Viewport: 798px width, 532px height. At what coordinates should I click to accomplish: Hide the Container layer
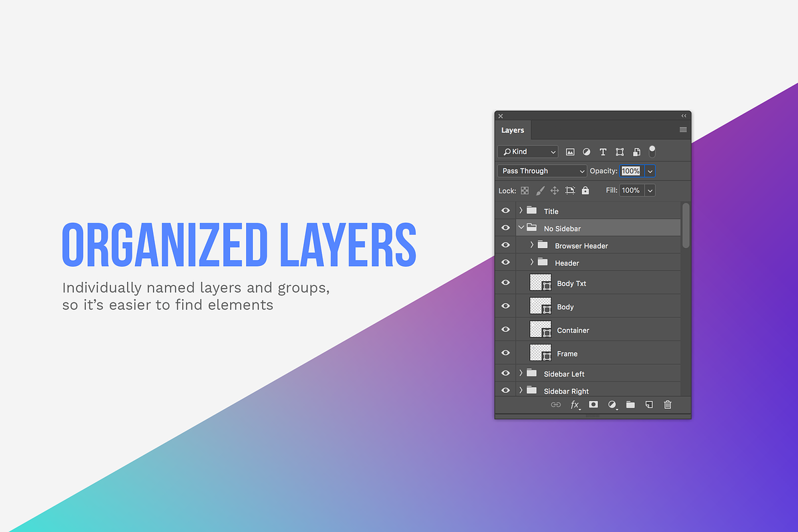(x=505, y=329)
